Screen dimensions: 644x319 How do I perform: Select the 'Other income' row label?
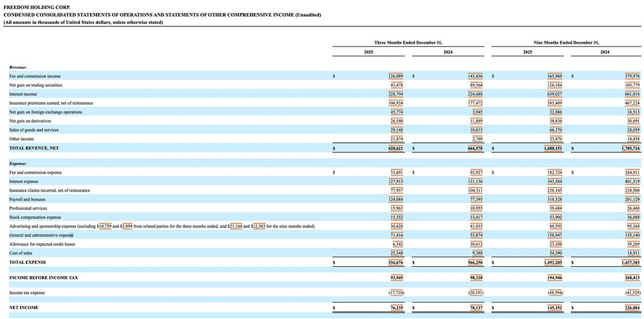click(21, 139)
